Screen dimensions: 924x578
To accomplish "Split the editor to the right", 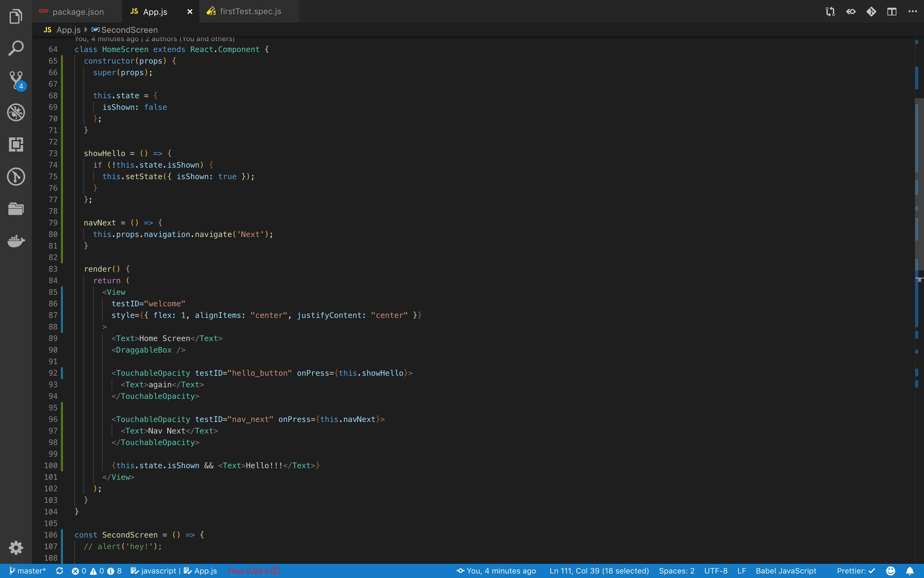I will pos(892,12).
